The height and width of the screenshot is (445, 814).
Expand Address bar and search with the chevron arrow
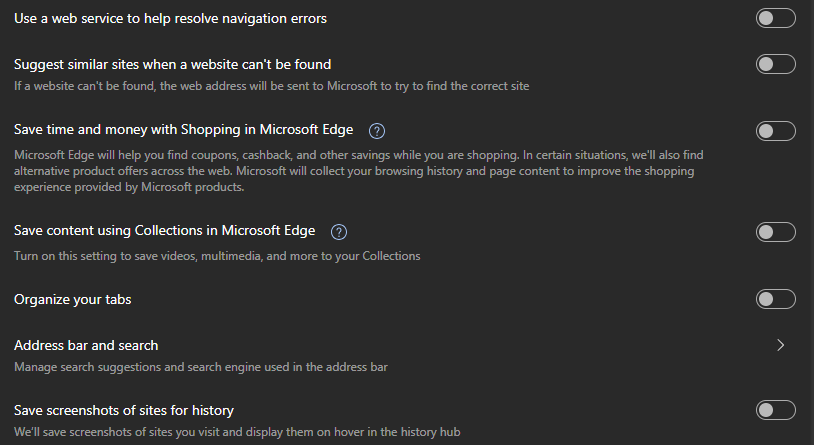coord(780,345)
